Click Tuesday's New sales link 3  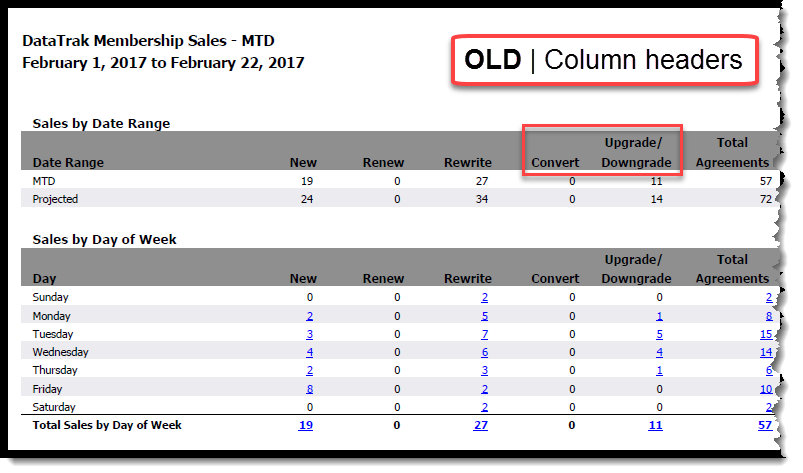(310, 334)
